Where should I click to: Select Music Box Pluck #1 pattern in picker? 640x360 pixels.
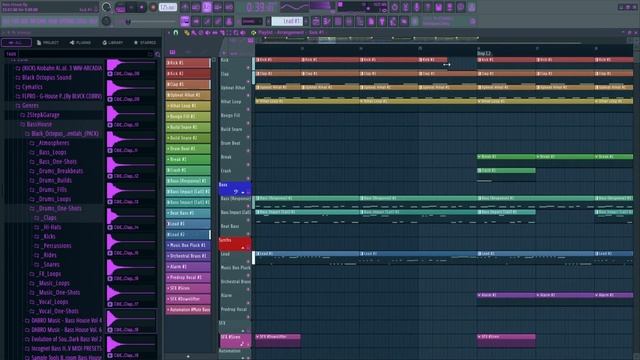[188, 245]
